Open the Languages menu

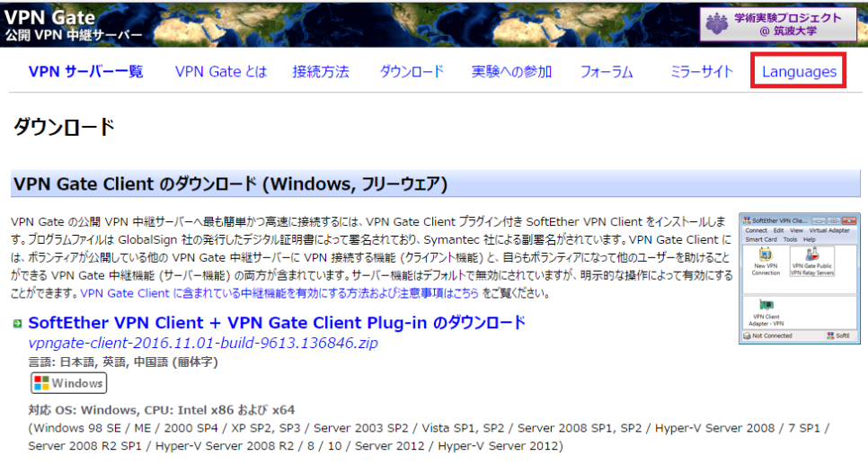799,72
